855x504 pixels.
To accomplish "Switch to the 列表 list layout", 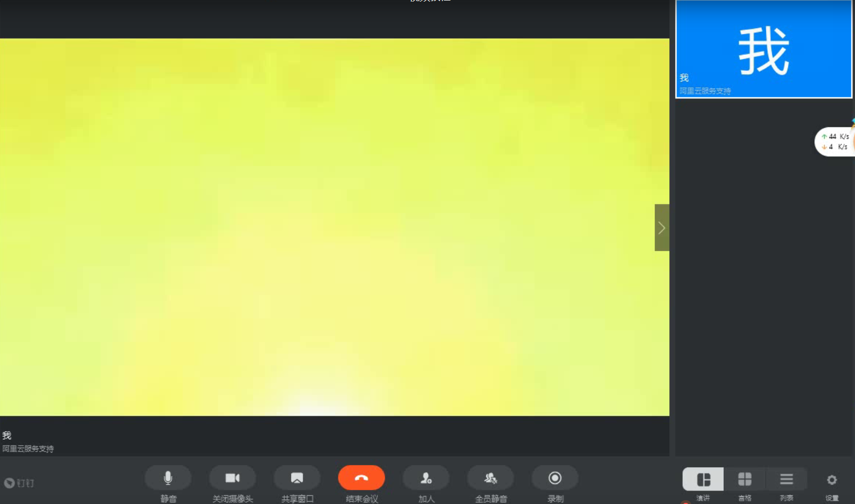I will (786, 480).
